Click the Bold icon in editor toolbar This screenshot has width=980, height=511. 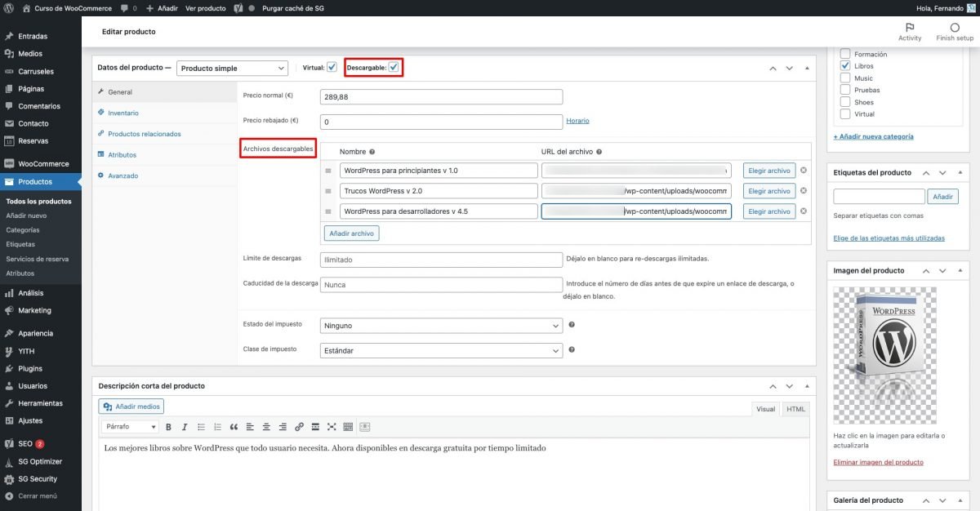pos(169,427)
